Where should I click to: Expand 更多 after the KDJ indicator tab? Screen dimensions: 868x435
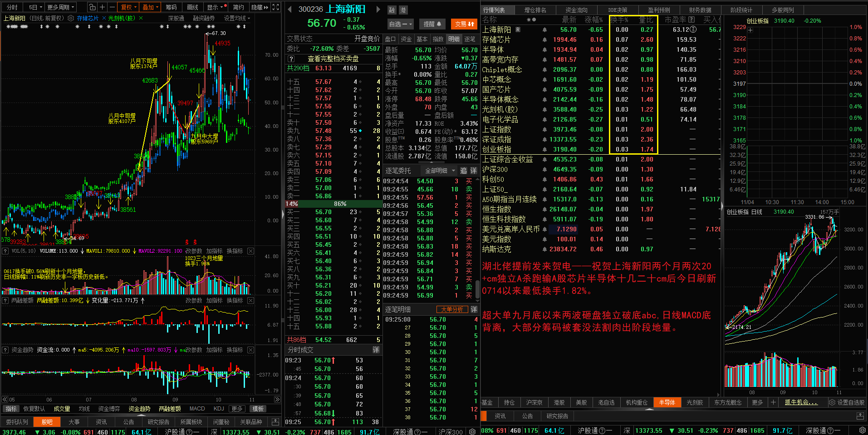coord(237,409)
